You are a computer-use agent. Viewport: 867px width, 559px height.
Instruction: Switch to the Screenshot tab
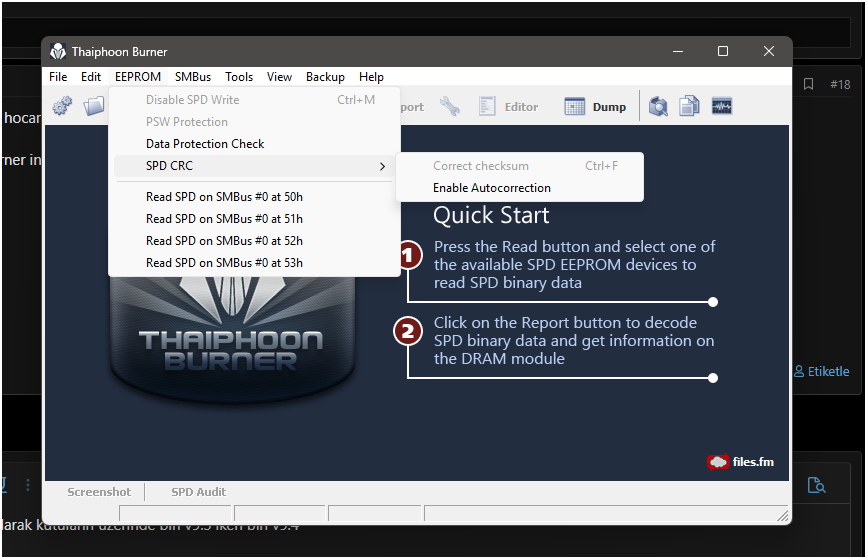coord(99,492)
